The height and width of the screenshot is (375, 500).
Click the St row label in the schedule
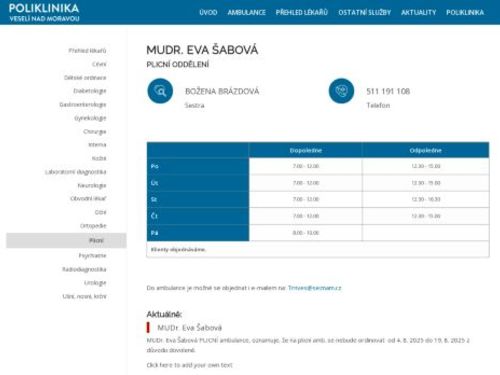click(x=154, y=199)
